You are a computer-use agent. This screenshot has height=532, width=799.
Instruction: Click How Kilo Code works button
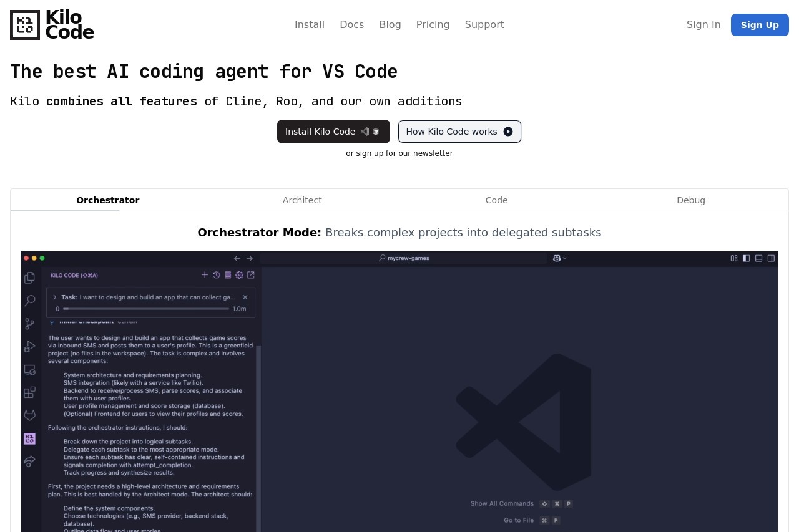[x=459, y=132]
